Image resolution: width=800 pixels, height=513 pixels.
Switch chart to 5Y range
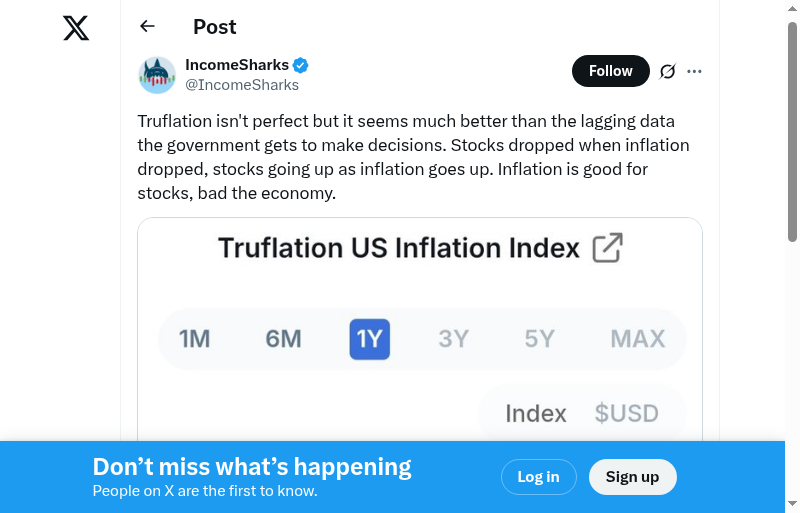(539, 339)
